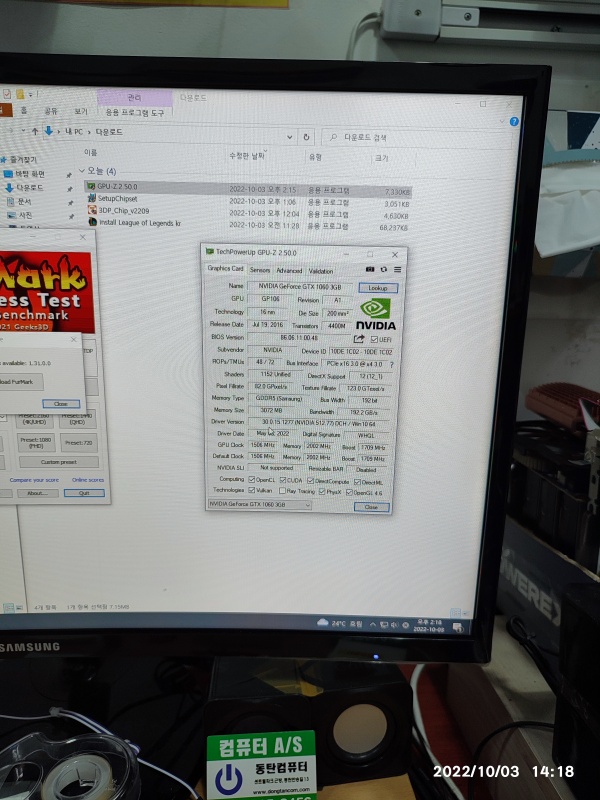Click the FurMark Quit button
The width and height of the screenshot is (600, 800).
[x=84, y=493]
